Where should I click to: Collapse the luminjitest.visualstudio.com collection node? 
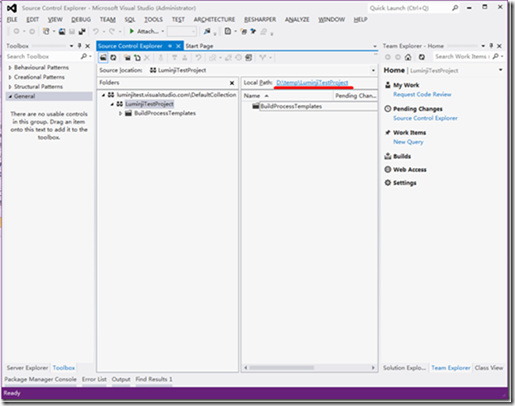coord(103,95)
